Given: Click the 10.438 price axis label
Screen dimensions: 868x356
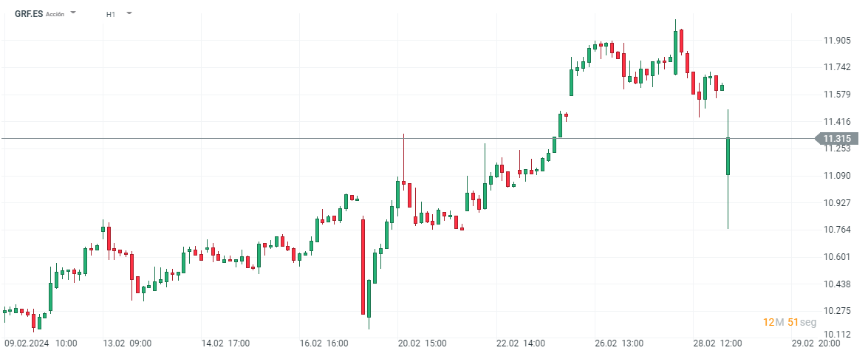Looking at the screenshot, I should click(x=836, y=284).
